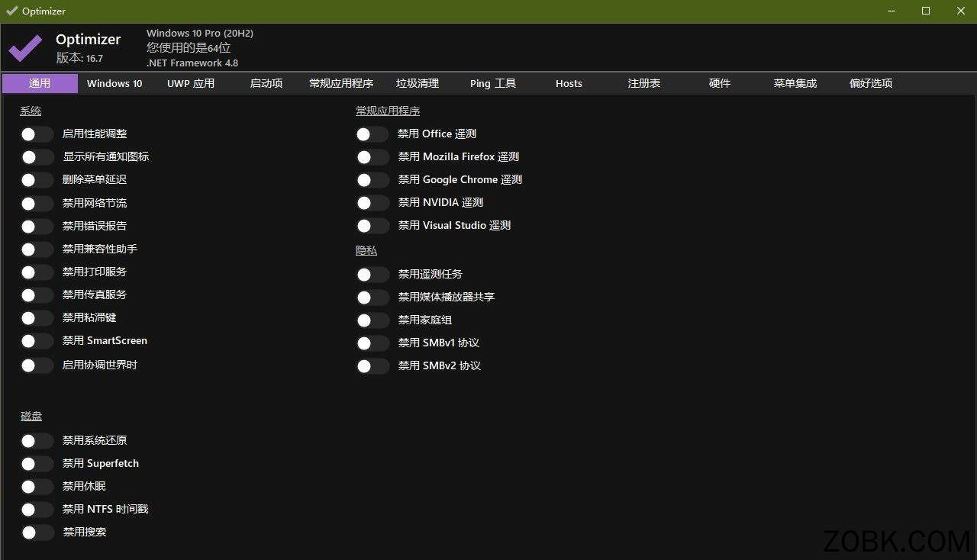Viewport: 977px width, 560px height.
Task: Open the 启动项 tab
Action: [266, 83]
